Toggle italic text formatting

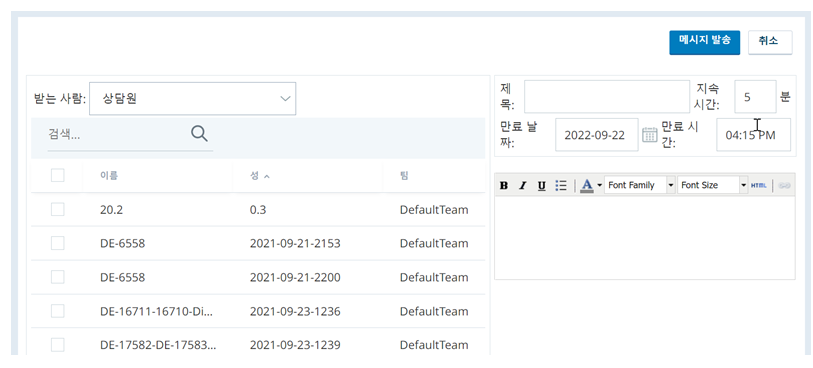click(x=523, y=186)
